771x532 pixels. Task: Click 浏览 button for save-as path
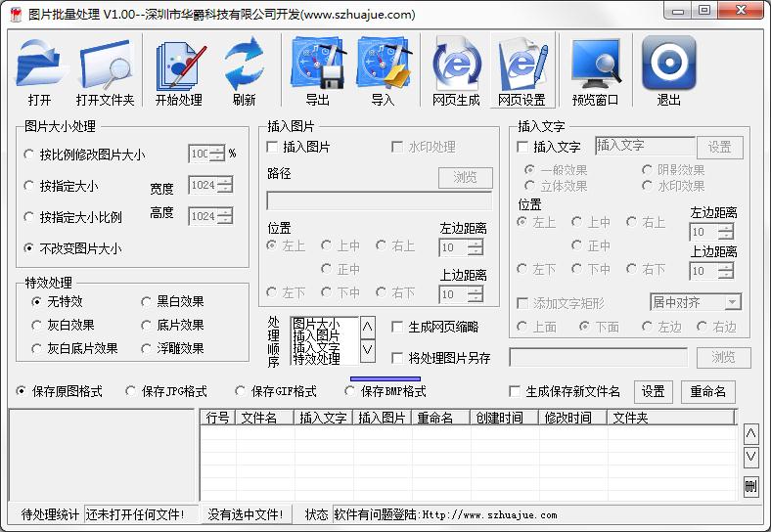click(723, 358)
